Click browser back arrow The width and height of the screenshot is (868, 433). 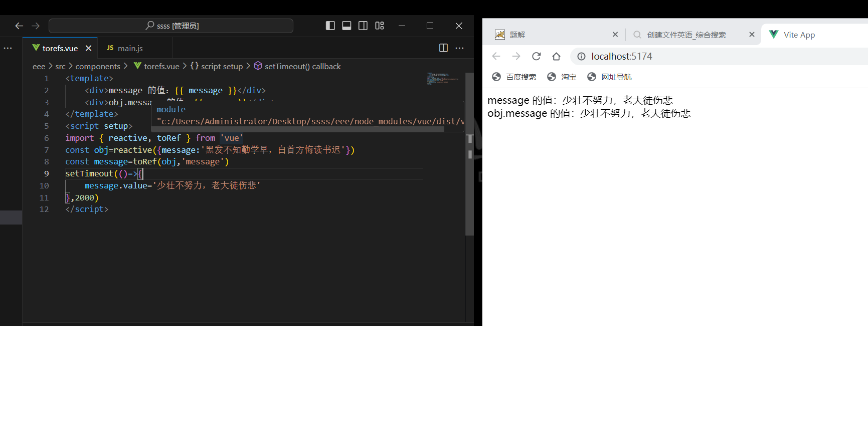496,56
